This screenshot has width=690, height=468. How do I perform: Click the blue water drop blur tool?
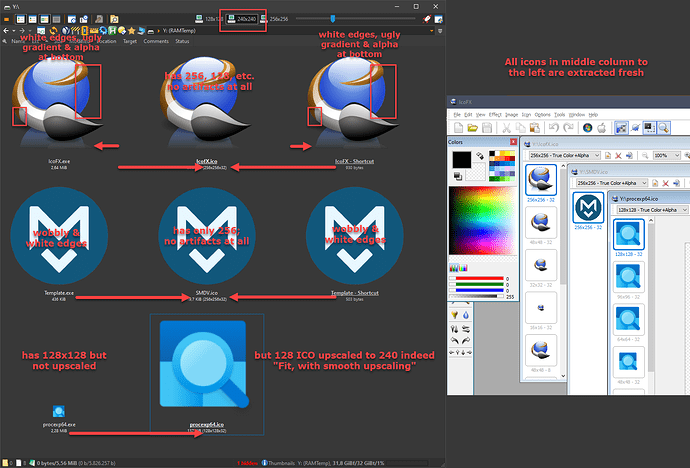(x=466, y=315)
